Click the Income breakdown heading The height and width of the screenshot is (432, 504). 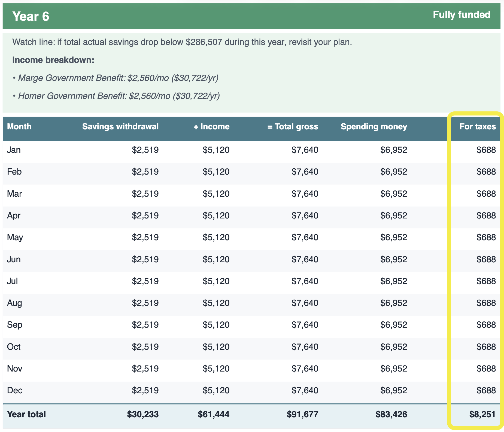pos(53,60)
